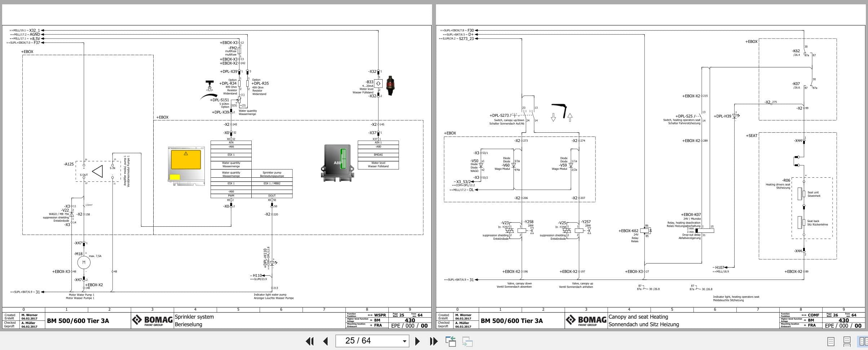
Task: Click the water level sensor B33 symbol
Action: click(x=378, y=83)
